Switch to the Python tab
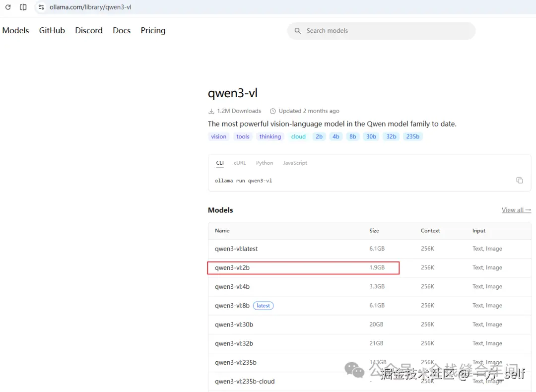 tap(265, 163)
